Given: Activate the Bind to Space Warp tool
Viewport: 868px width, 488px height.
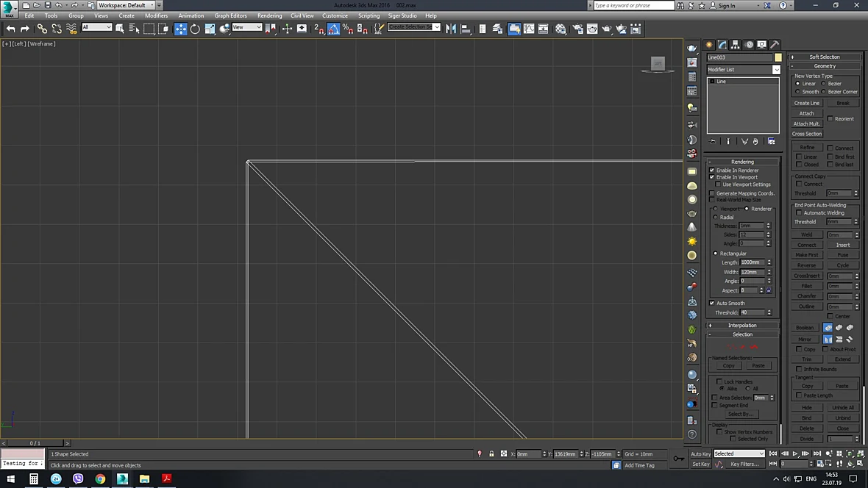Looking at the screenshot, I should click(71, 29).
